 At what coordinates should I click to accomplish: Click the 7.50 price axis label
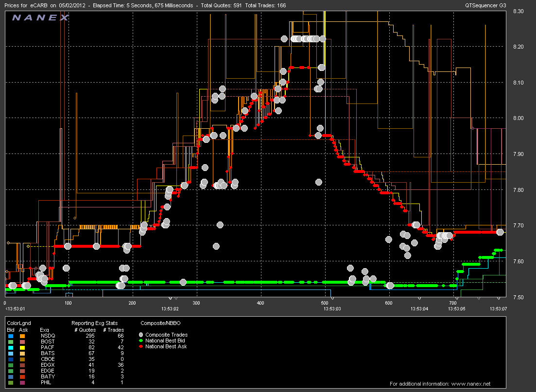[x=518, y=297]
